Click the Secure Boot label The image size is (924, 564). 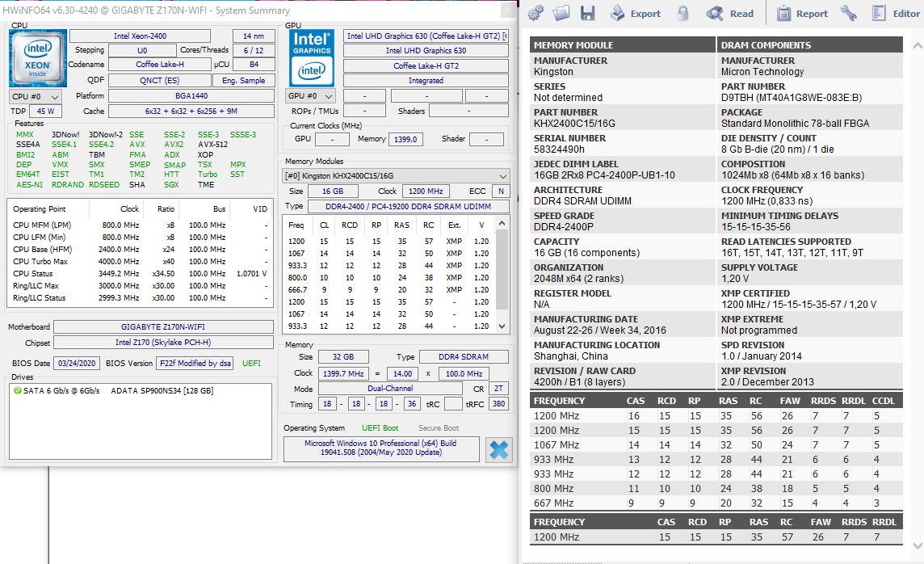tap(439, 428)
